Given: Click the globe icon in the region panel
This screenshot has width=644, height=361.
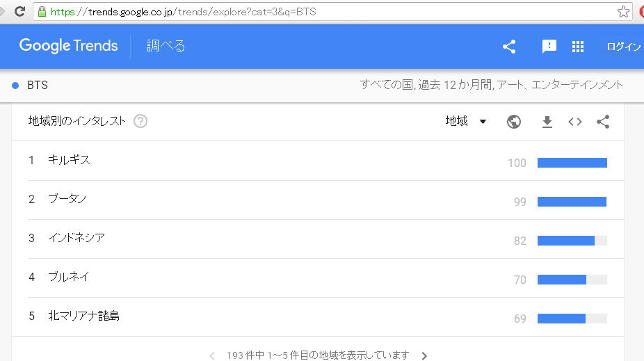Looking at the screenshot, I should pyautogui.click(x=514, y=122).
